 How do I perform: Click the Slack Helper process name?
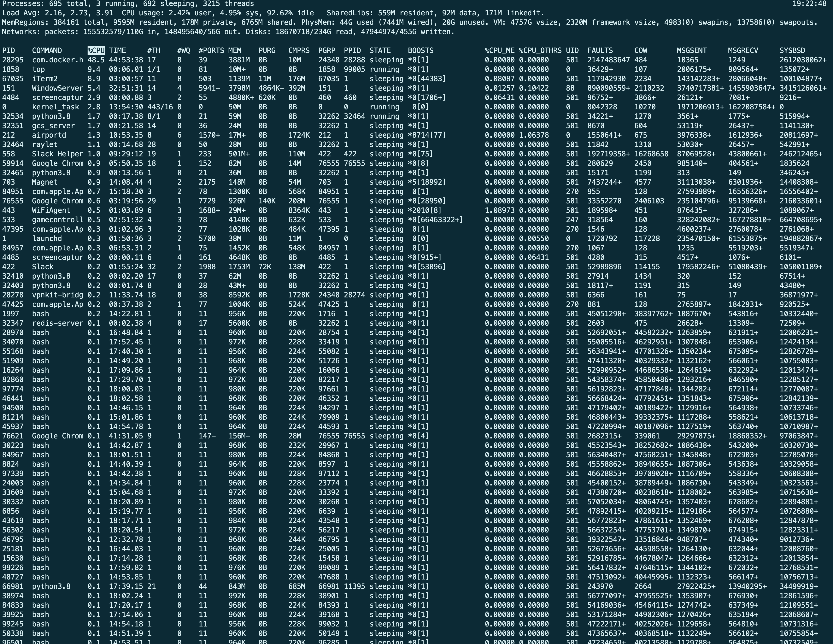click(58, 154)
